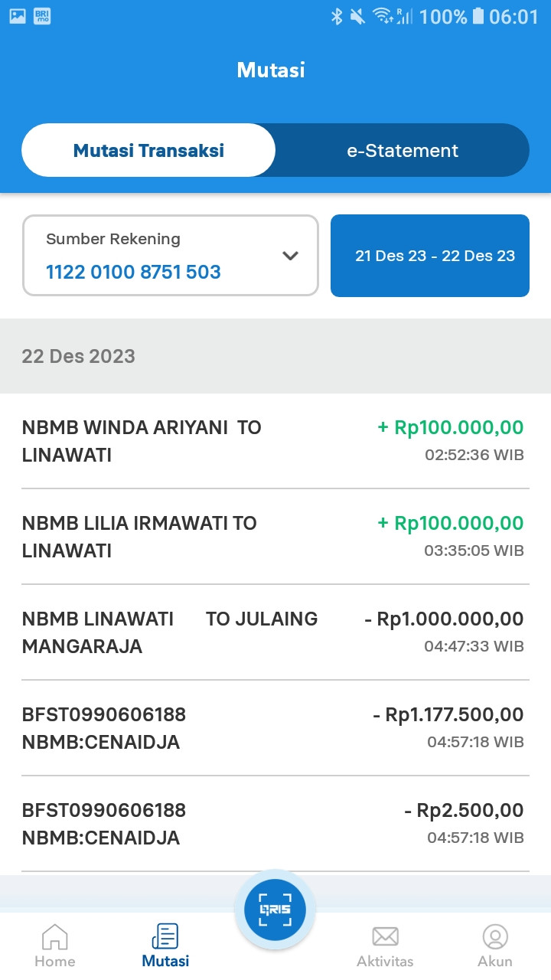Tap the BRImo notification icon in status bar
Image resolution: width=551 pixels, height=980 pixels.
42,15
